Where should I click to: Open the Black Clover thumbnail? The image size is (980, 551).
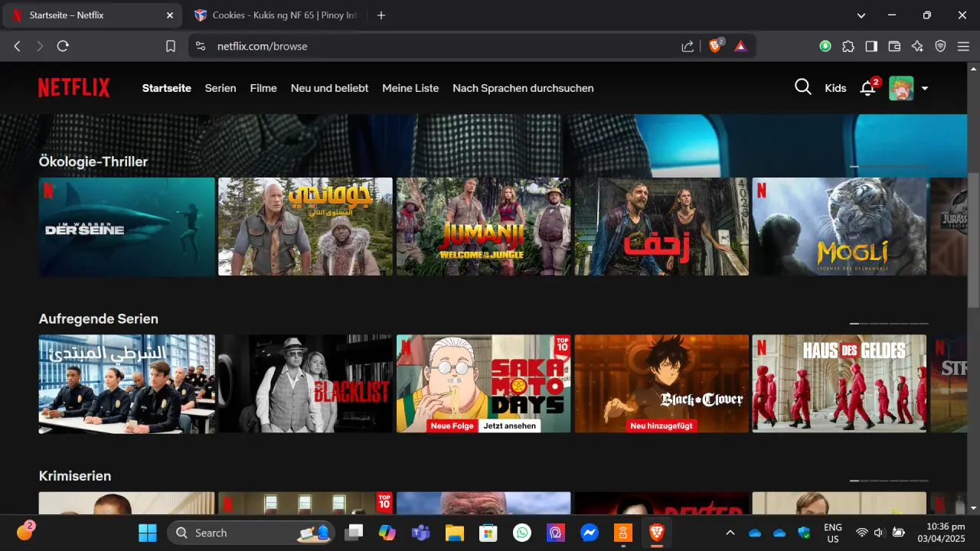click(x=661, y=383)
